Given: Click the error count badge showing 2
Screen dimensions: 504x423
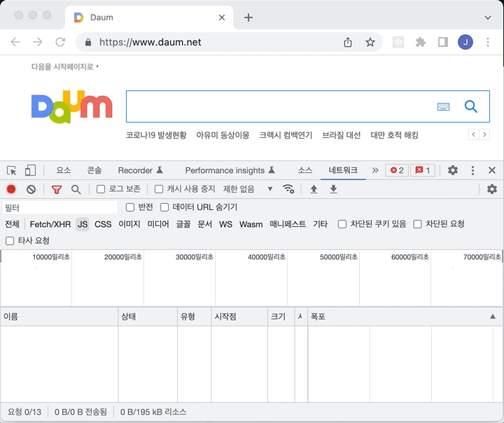Looking at the screenshot, I should 397,170.
